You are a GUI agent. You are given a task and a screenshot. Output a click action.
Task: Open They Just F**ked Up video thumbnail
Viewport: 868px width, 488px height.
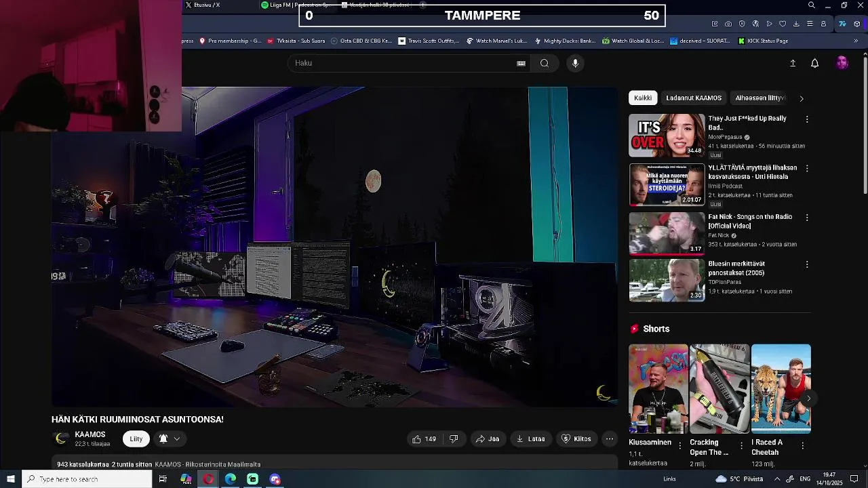pos(667,135)
